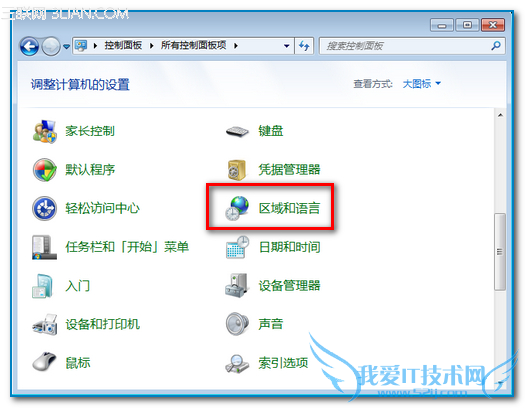The image size is (525, 408).
Task: Open the 声音 speaker icon
Action: pos(237,324)
